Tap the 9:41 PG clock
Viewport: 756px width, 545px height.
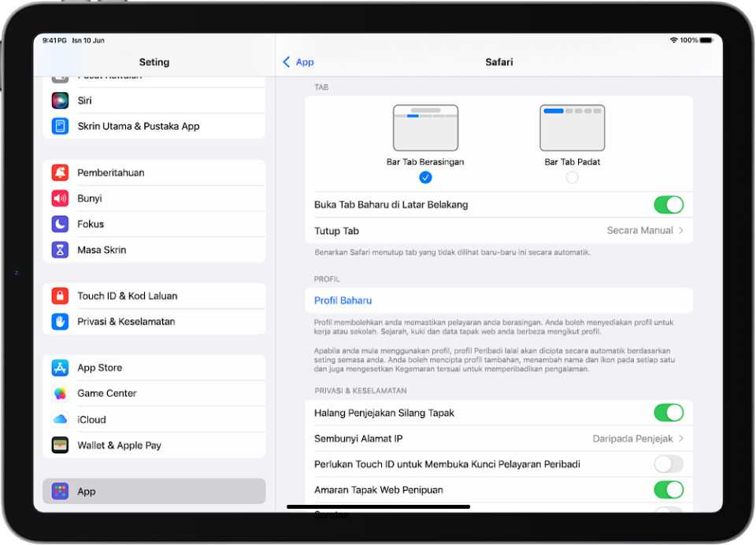pos(54,40)
